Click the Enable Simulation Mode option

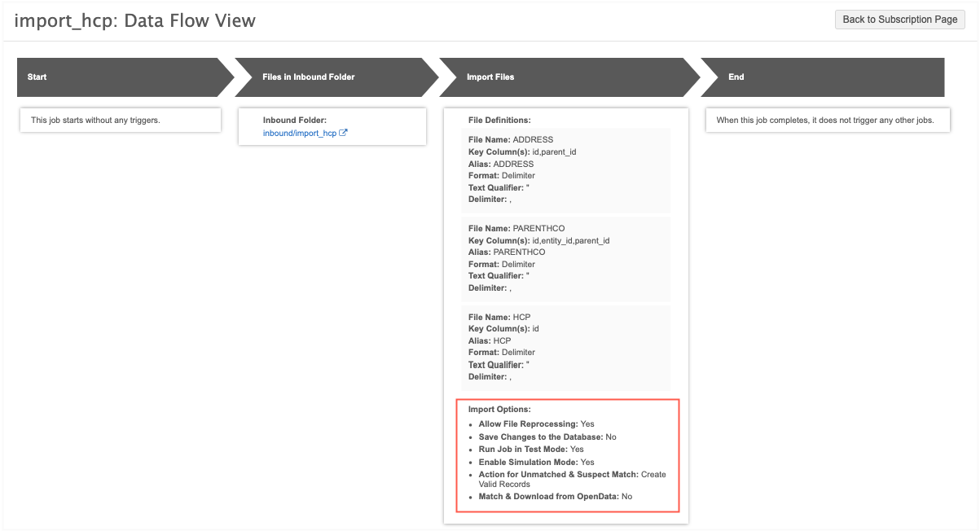point(536,463)
